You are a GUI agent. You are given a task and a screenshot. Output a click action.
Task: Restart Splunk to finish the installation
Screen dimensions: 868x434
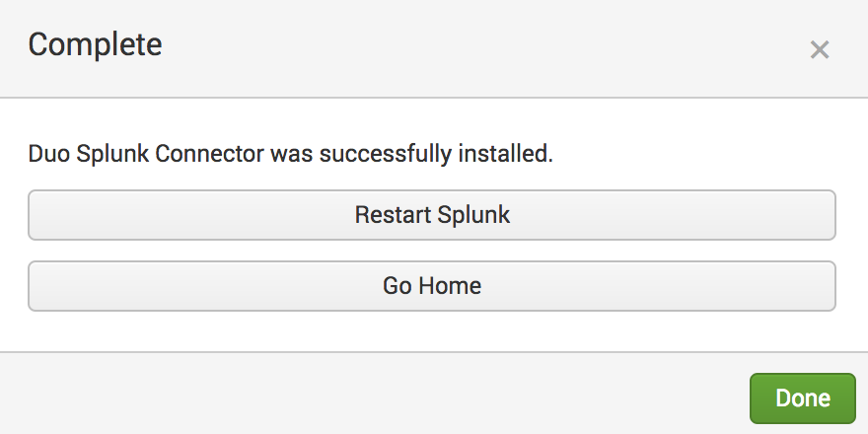[432, 215]
